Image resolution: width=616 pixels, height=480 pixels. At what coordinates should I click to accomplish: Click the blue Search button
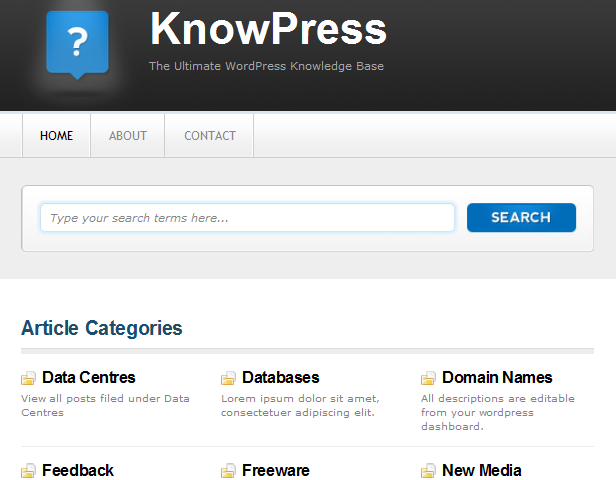[521, 217]
